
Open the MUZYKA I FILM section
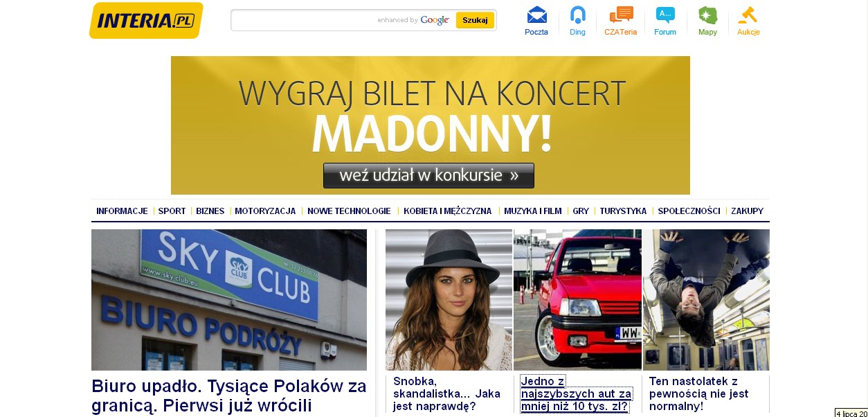(x=533, y=211)
